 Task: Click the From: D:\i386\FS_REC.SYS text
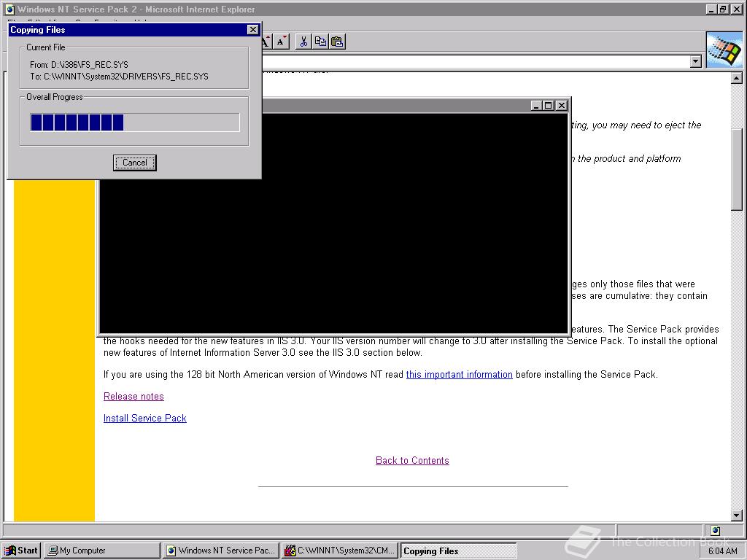tap(79, 64)
